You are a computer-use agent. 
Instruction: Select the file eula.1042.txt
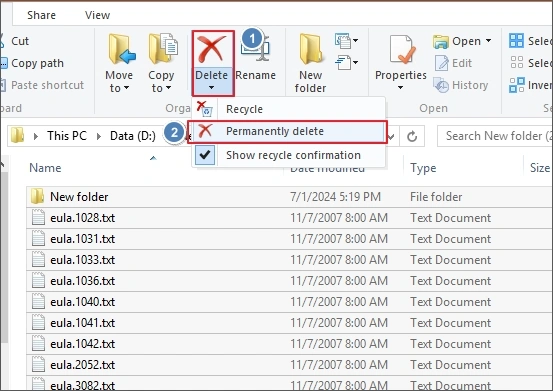click(289, 344)
